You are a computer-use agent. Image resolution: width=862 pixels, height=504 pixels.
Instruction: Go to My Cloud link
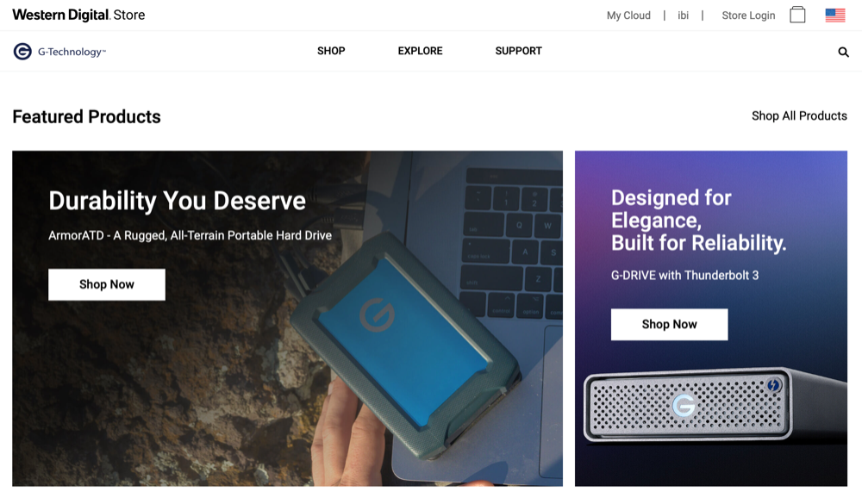[x=628, y=16]
